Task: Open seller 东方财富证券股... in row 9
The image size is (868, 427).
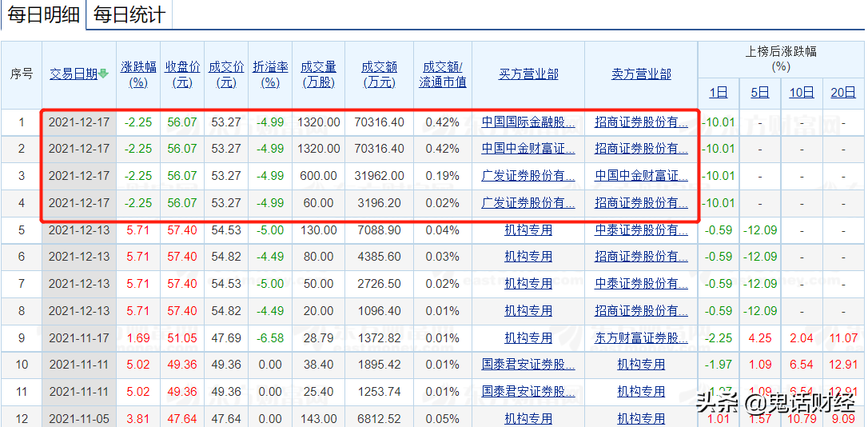Action: 641,337
